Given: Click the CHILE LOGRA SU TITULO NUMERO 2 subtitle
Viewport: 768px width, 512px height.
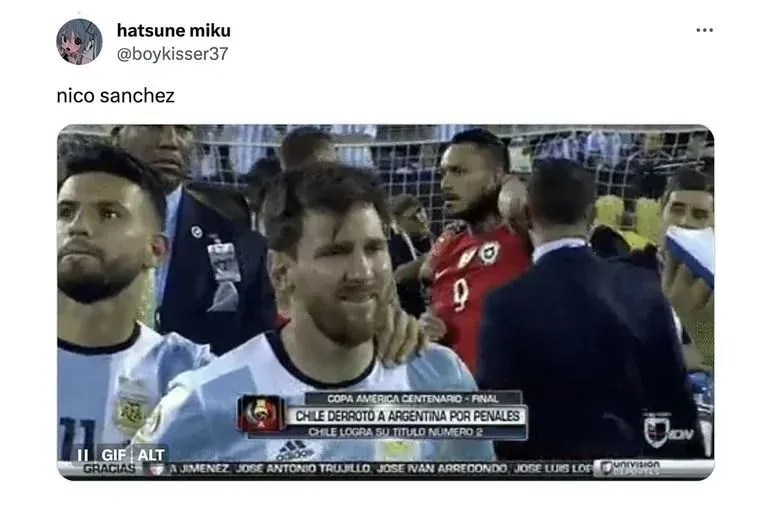Looking at the screenshot, I should click(x=396, y=432).
